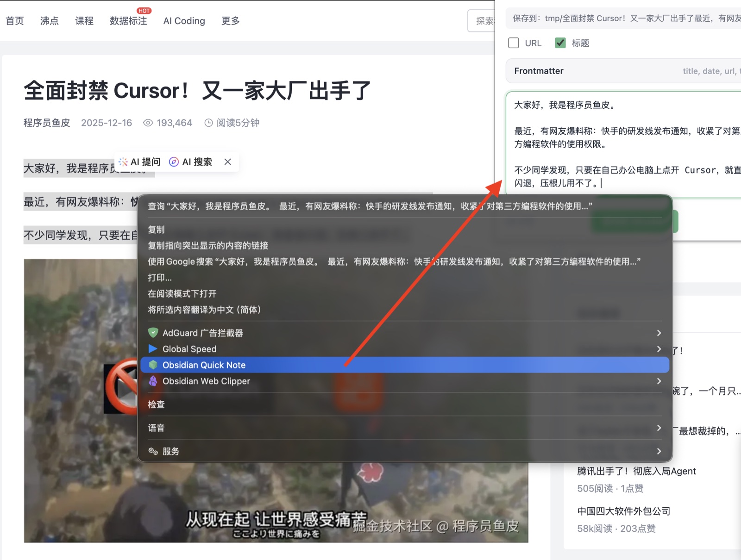The width and height of the screenshot is (741, 560).
Task: Expand the Obsidian Web Clipper submenu arrow
Action: click(x=659, y=381)
